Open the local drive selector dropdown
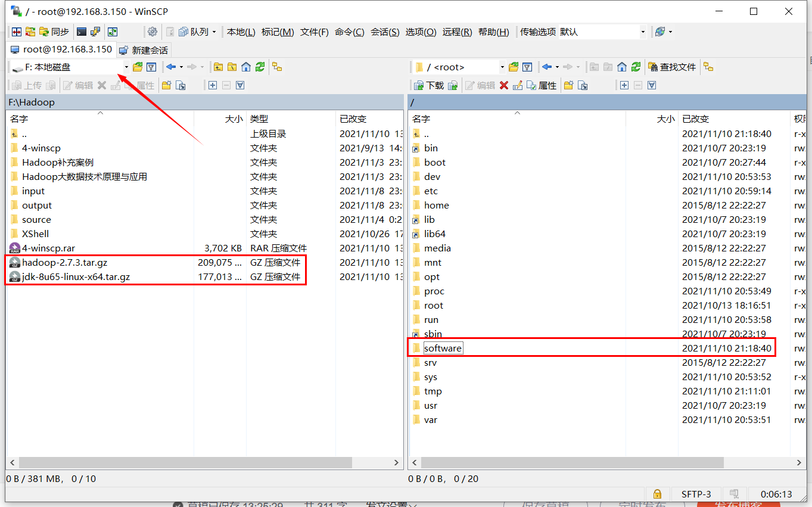 coord(126,67)
